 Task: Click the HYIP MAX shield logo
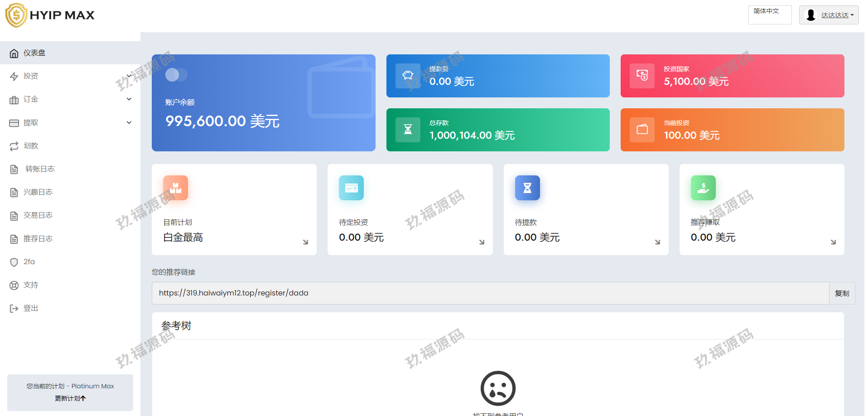pos(16,15)
